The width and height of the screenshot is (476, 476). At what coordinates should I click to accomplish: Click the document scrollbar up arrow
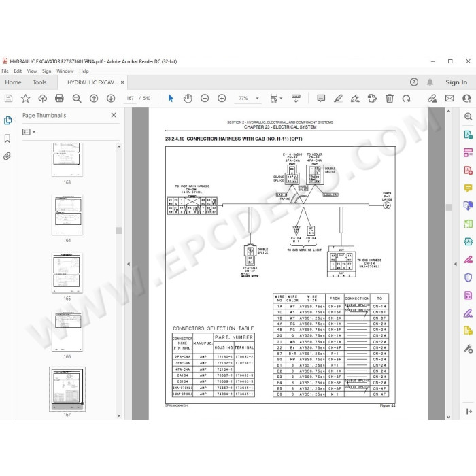tap(449, 112)
